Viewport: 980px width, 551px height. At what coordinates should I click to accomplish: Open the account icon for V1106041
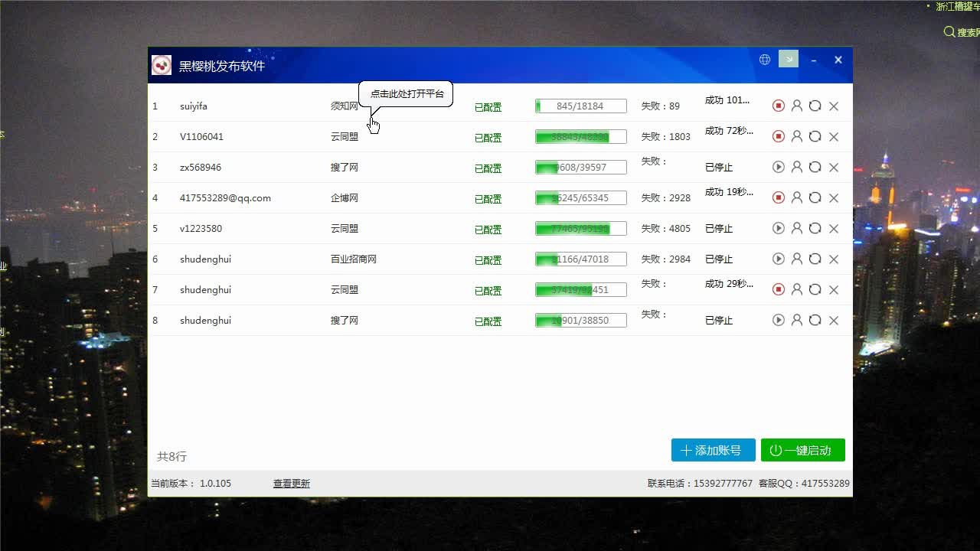(796, 136)
